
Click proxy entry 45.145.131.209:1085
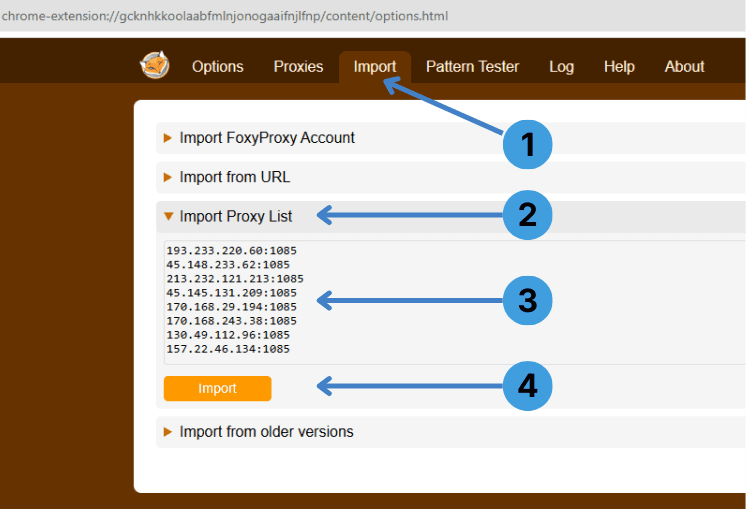(x=231, y=293)
